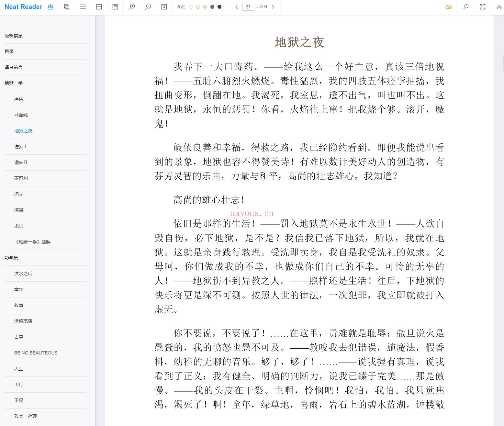This screenshot has height=426, width=504.
Task: Open 序诗 chapter
Action: coord(19,99)
